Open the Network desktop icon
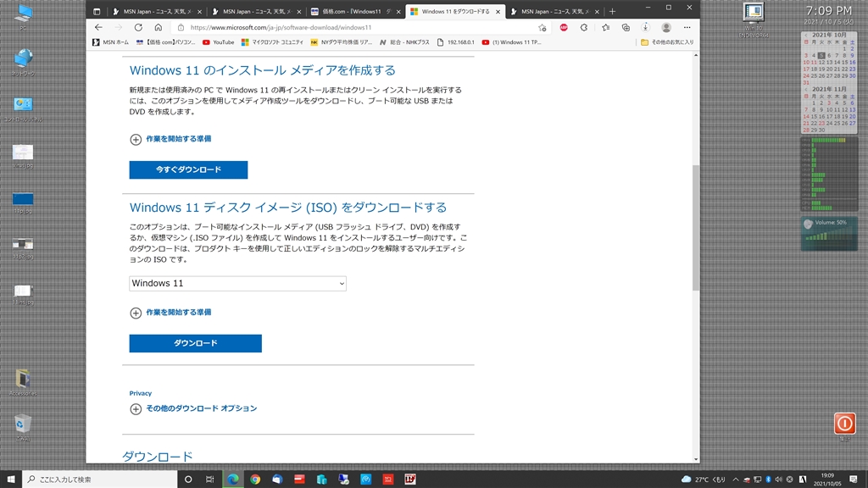Image resolution: width=868 pixels, height=488 pixels. tap(23, 62)
